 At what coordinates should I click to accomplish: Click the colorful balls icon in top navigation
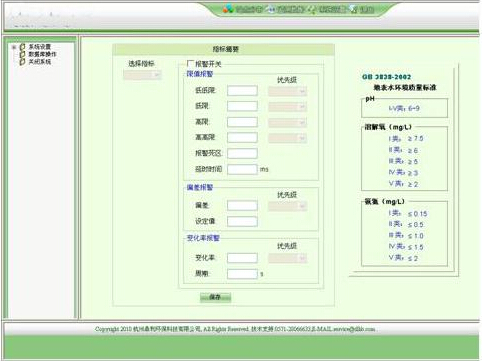[228, 9]
